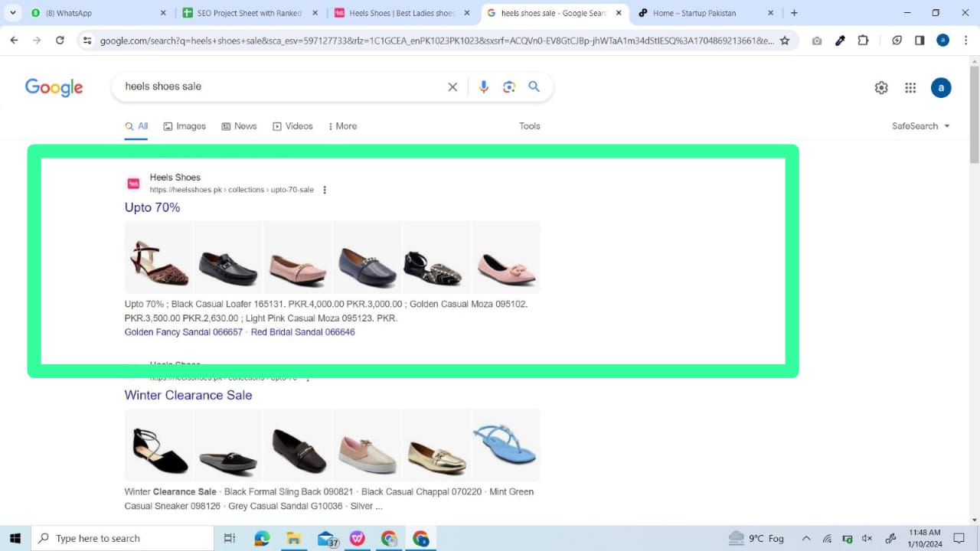Screen dimensions: 980x551
Task: Open the Windows Start menu
Action: [x=15, y=538]
